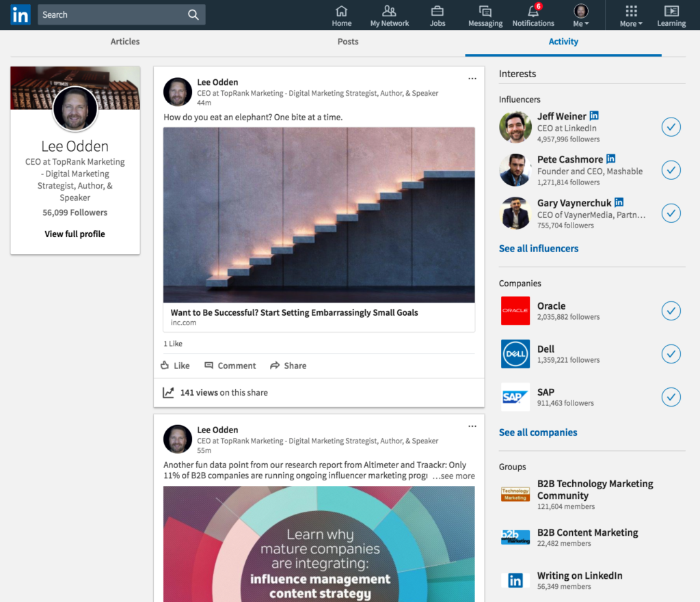Open B2B Content Marketing group name
The height and width of the screenshot is (602, 700).
(587, 532)
